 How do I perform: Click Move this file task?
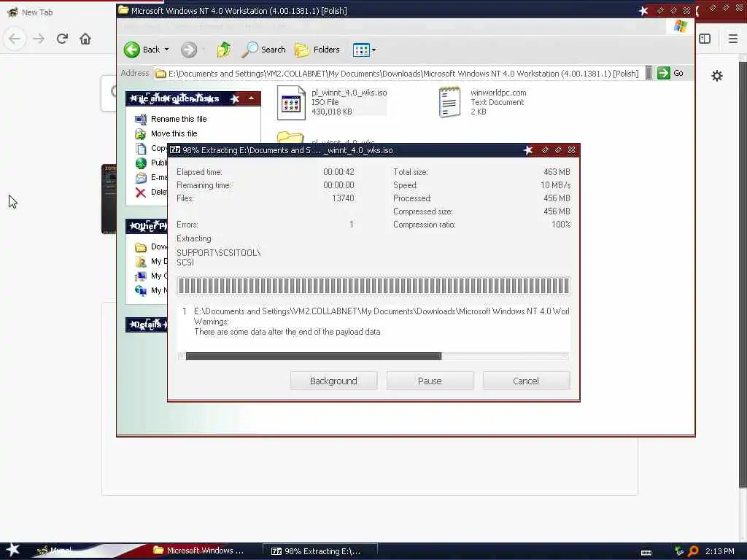(x=174, y=134)
